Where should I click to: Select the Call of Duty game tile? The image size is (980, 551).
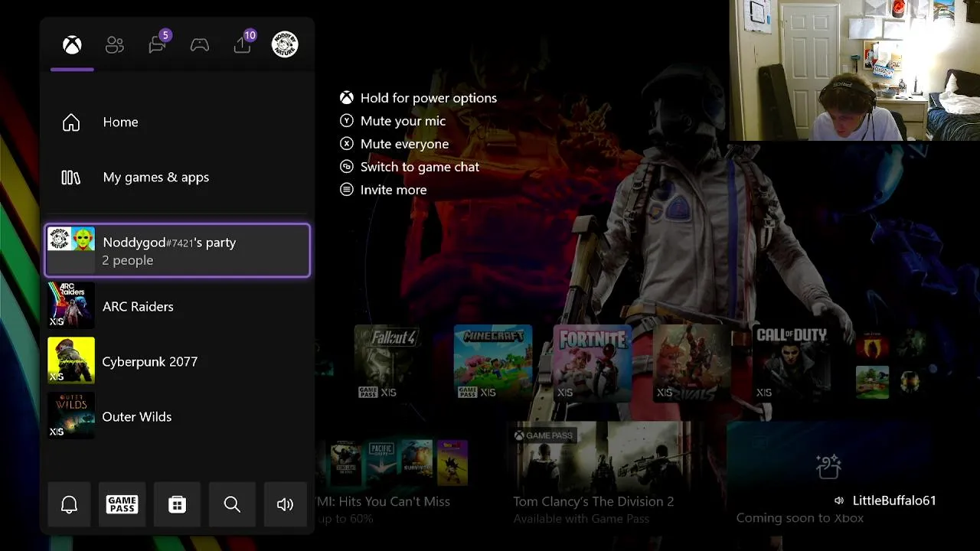click(x=792, y=363)
